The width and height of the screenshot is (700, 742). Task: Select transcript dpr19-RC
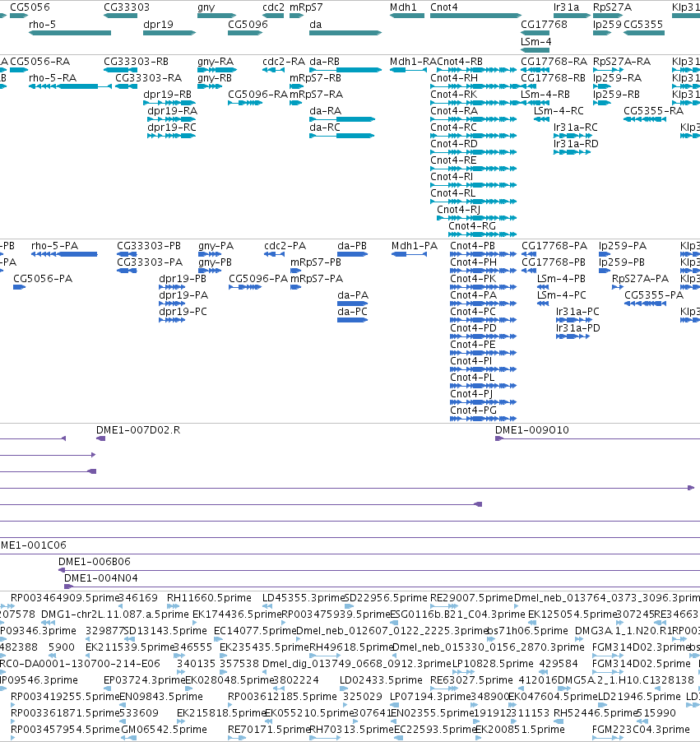pyautogui.click(x=172, y=128)
